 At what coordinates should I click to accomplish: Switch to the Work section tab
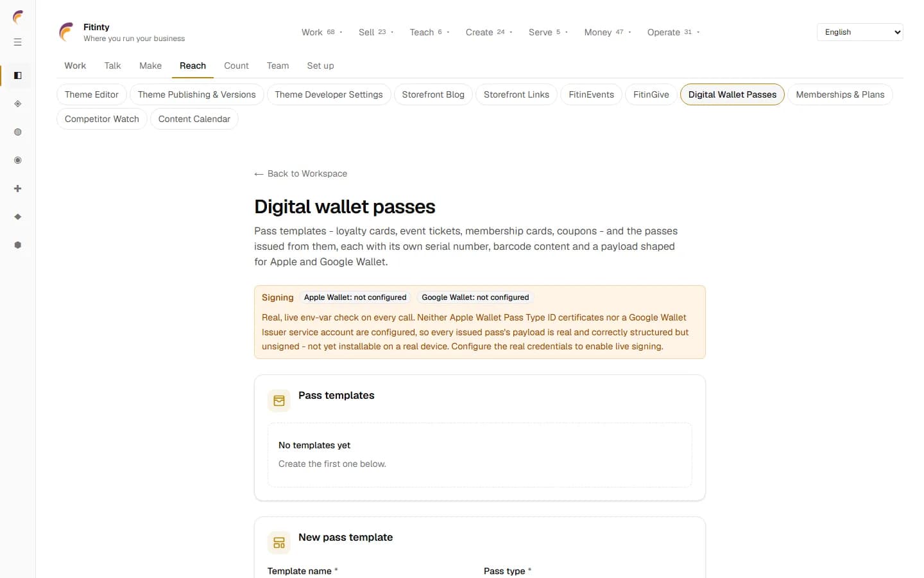point(75,66)
